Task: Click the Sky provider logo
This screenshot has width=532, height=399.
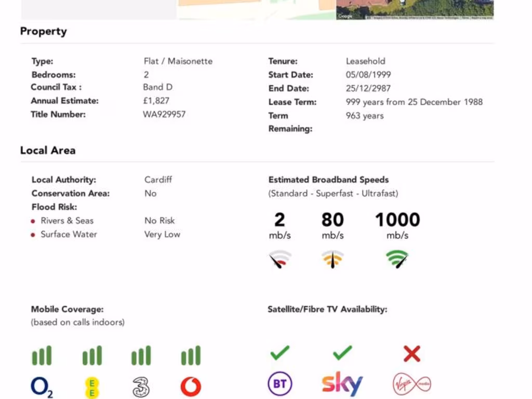Action: pos(342,384)
